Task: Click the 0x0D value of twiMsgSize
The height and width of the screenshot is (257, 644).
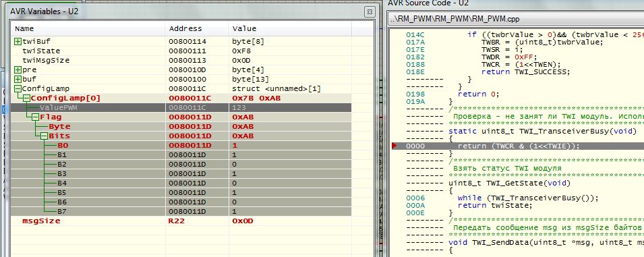Action: pyautogui.click(x=241, y=60)
